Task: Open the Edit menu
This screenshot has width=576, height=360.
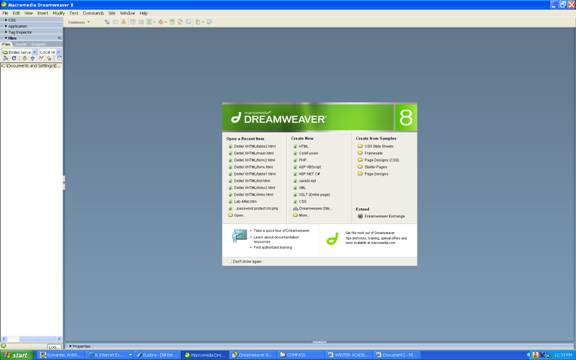Action: [16, 13]
